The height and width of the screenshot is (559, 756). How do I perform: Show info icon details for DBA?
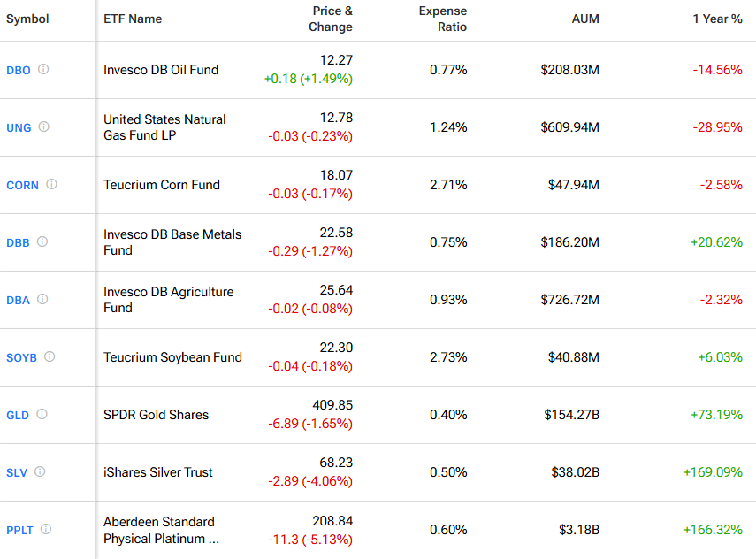[x=42, y=299]
